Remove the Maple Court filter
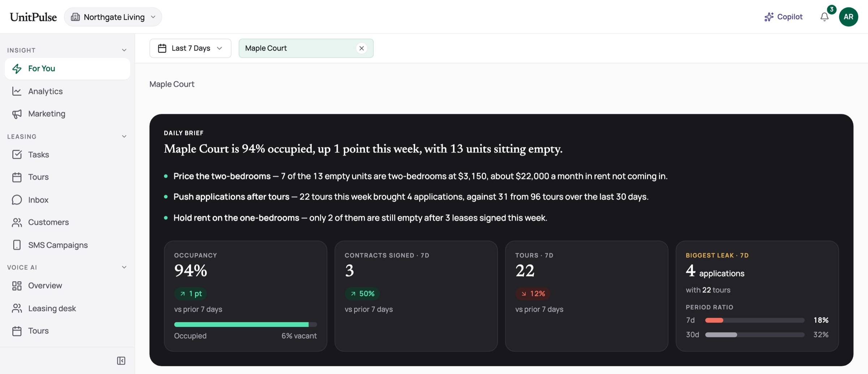The height and width of the screenshot is (374, 868). [x=361, y=48]
